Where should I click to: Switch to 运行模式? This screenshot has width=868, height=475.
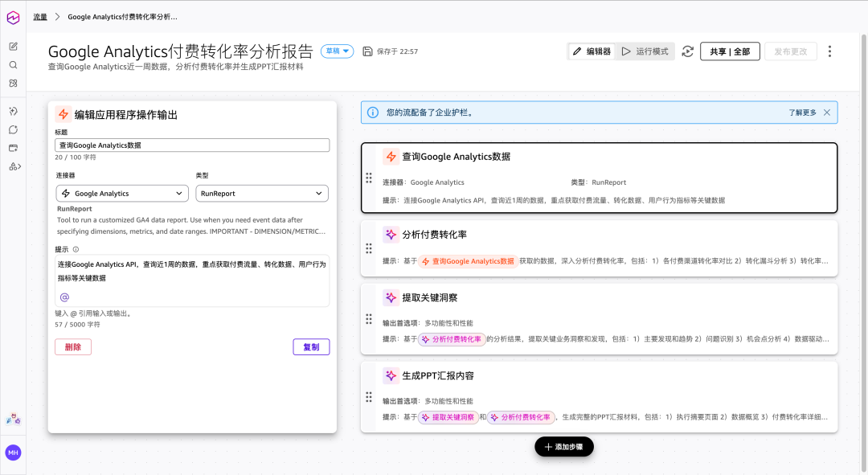[645, 51]
